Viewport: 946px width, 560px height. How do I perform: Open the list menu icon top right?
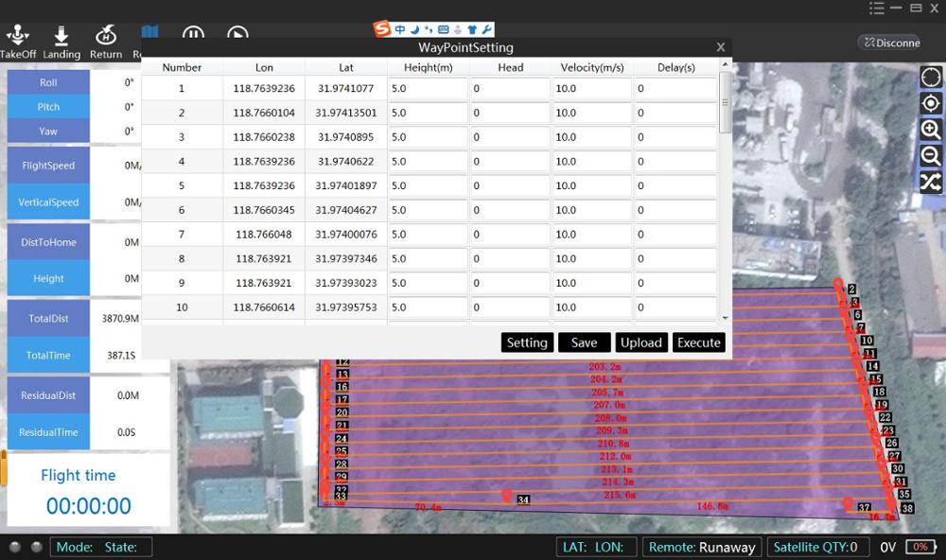[877, 8]
